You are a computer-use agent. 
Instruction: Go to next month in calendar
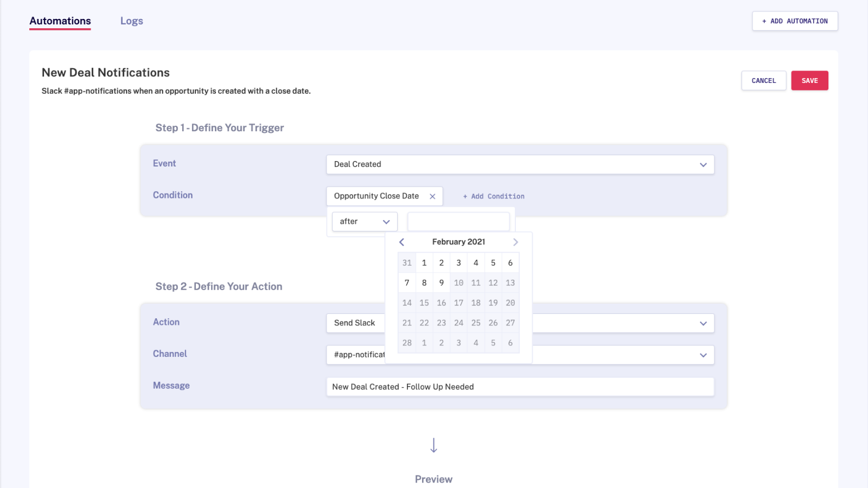pos(515,242)
